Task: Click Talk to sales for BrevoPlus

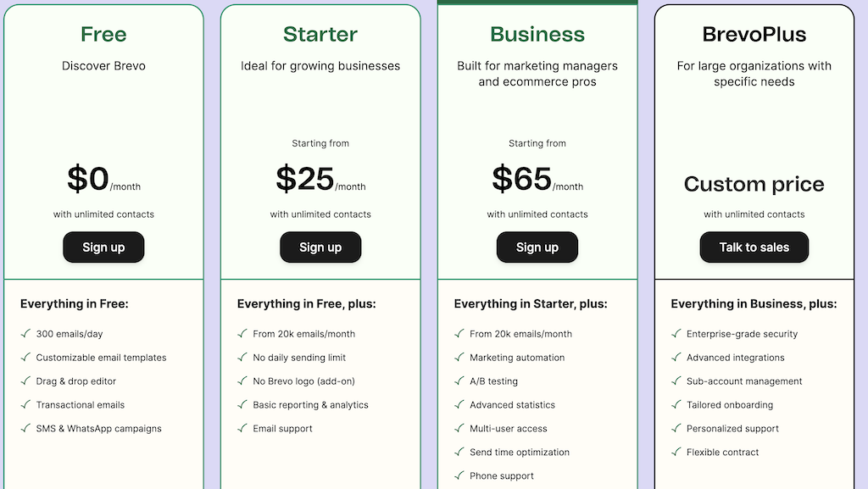Action: 754,247
